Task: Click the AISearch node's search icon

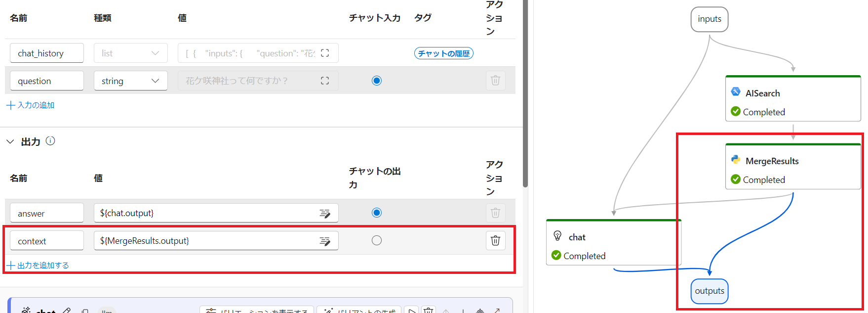Action: coord(736,91)
